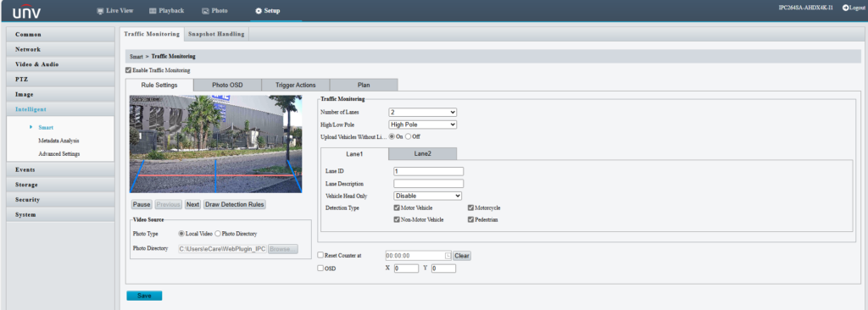Click the arrow bullet beside Smart
The height and width of the screenshot is (310, 868).
31,127
